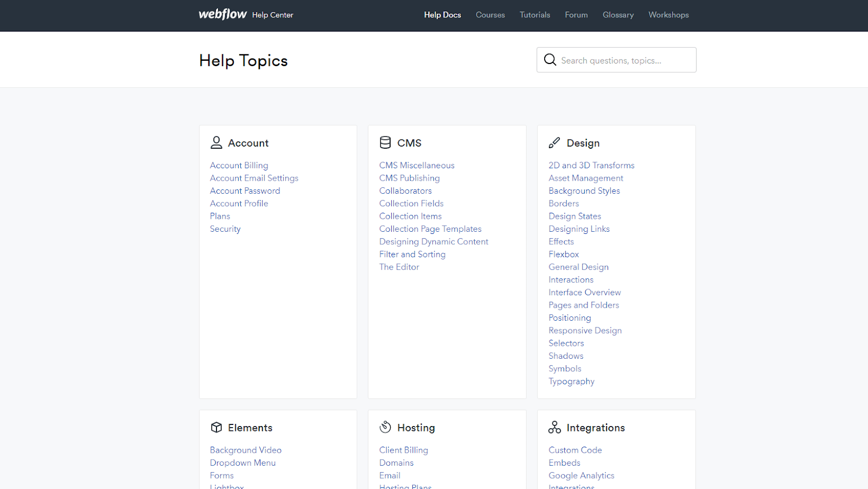Click the Help Topics page heading
868x489 pixels.
click(243, 60)
